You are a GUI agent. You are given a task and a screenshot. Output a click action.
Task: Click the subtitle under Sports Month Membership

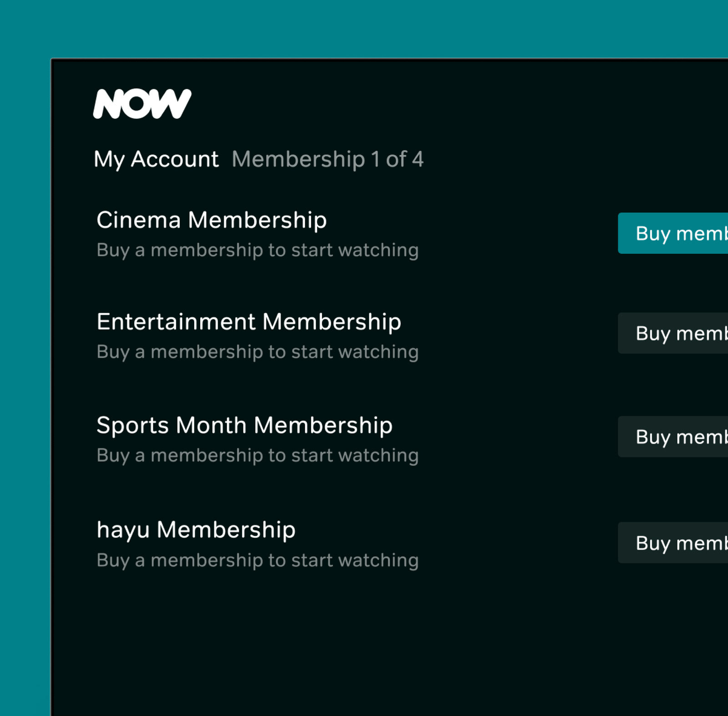[x=258, y=456]
